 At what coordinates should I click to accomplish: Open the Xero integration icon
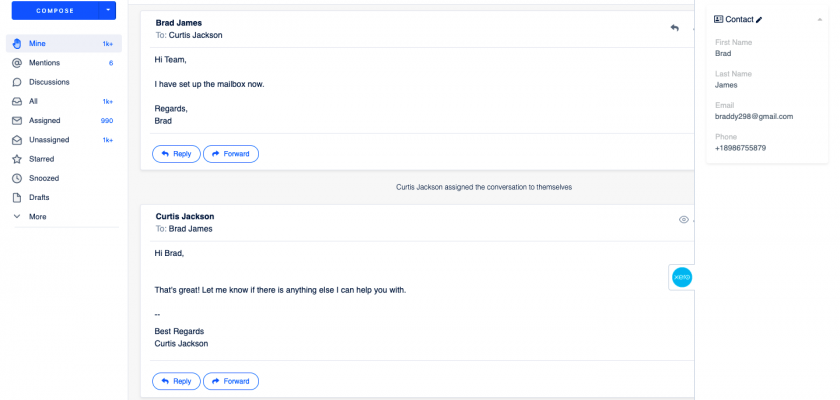[682, 277]
